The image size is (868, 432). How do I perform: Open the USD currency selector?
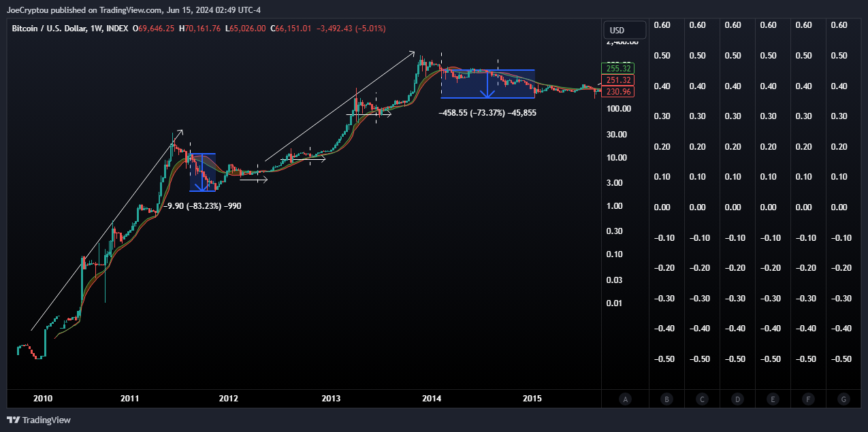624,30
